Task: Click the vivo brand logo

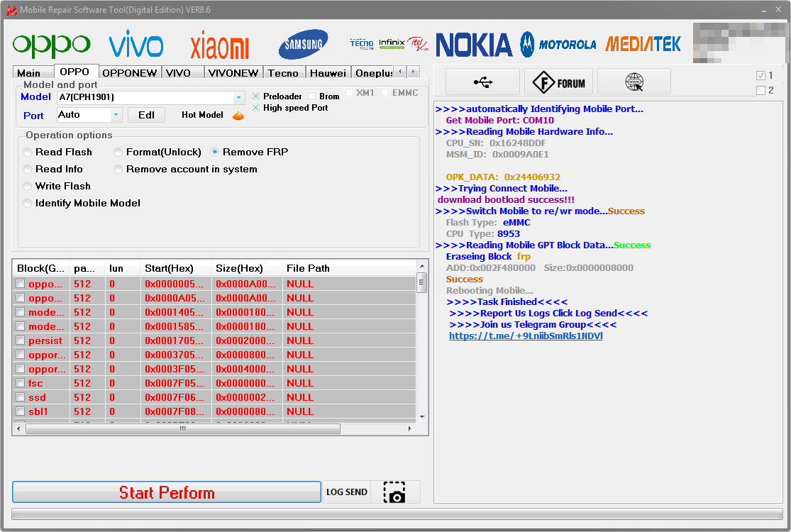Action: pos(136,44)
